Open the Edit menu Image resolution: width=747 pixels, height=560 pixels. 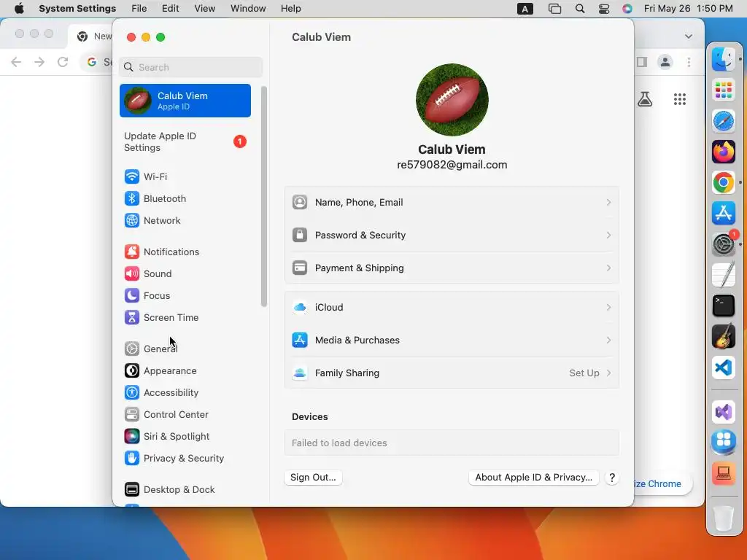170,9
